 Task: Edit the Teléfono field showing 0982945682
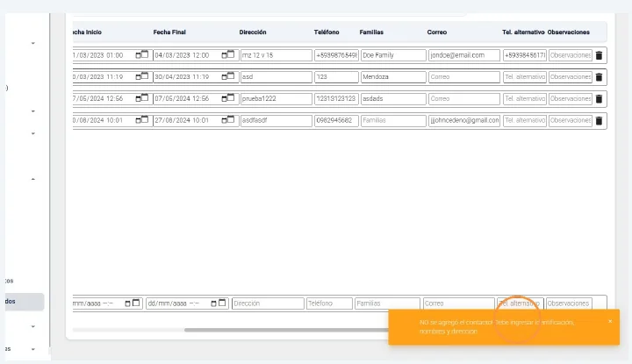(336, 120)
